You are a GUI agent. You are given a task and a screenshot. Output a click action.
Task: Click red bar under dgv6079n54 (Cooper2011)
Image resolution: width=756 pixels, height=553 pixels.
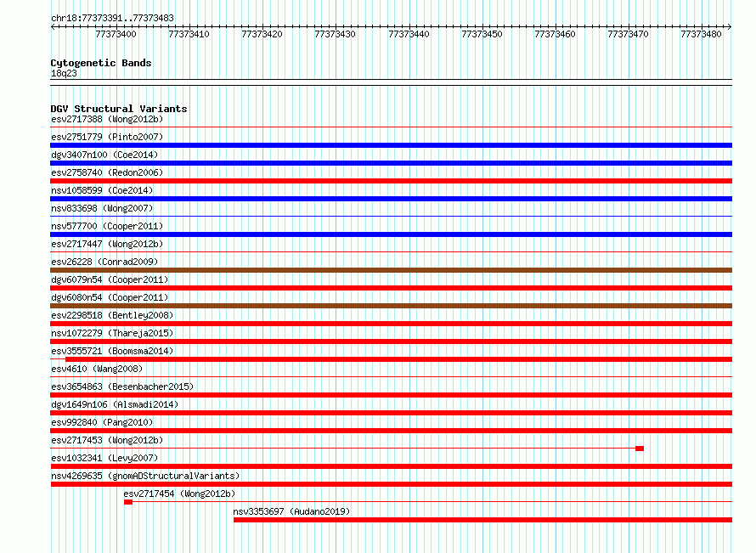click(x=391, y=288)
